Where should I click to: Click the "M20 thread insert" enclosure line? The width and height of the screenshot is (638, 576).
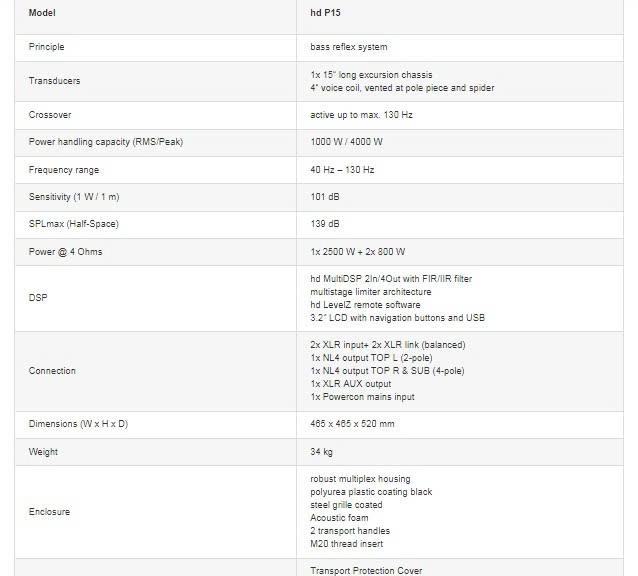(x=346, y=544)
